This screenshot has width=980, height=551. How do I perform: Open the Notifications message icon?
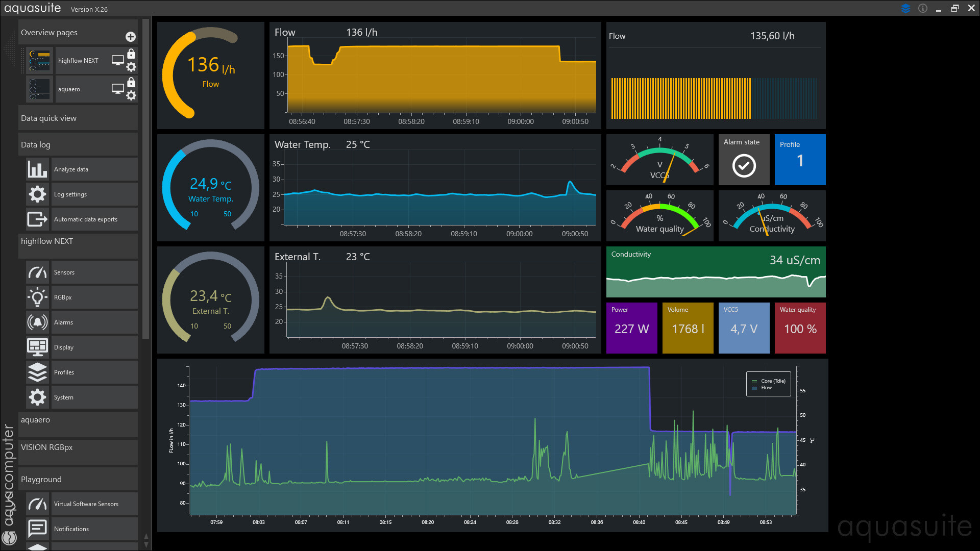[37, 529]
